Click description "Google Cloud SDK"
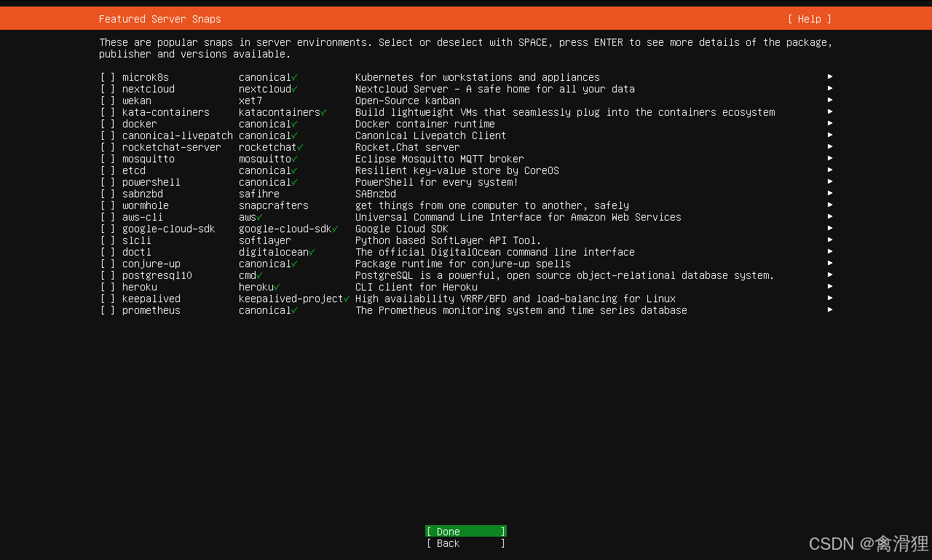The height and width of the screenshot is (560, 932). click(x=402, y=229)
